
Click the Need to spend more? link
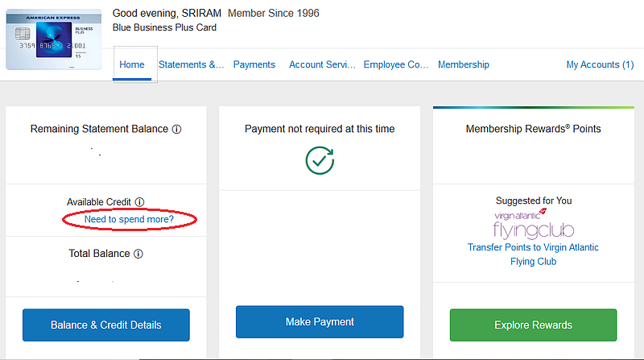coord(129,219)
